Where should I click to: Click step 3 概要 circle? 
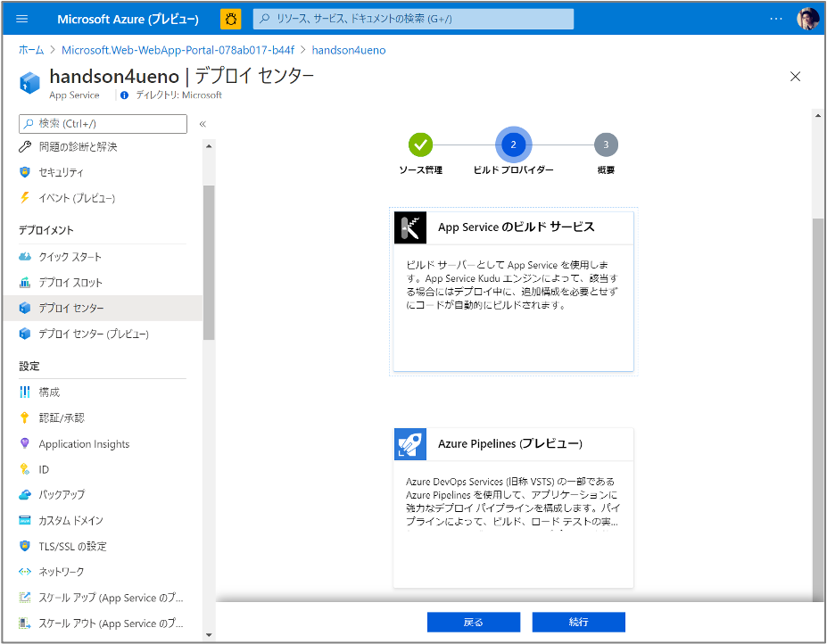pyautogui.click(x=606, y=144)
